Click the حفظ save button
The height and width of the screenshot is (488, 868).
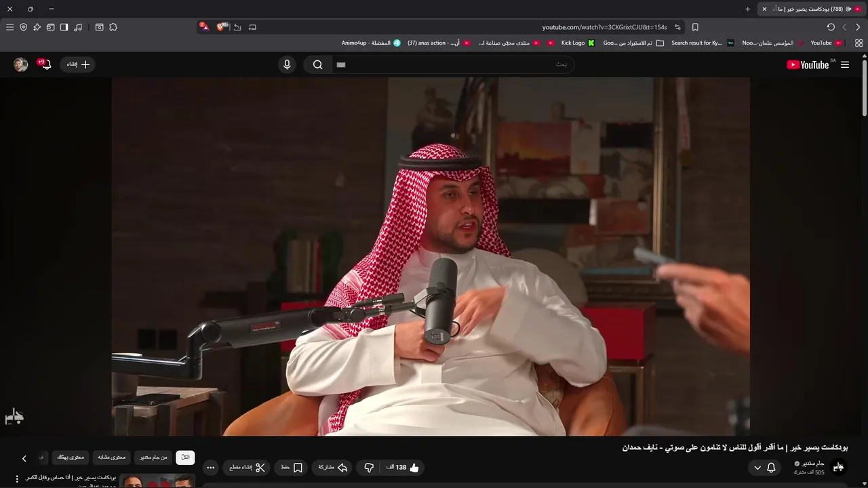click(292, 468)
